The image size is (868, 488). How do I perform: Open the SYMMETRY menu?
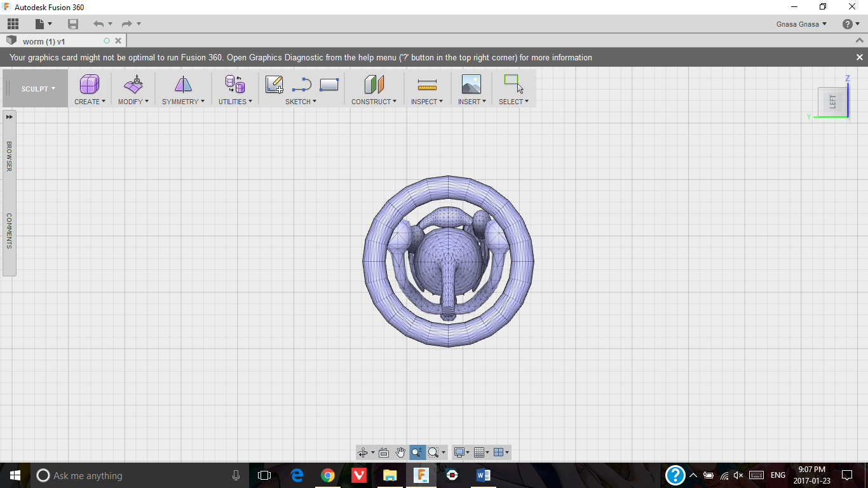183,102
